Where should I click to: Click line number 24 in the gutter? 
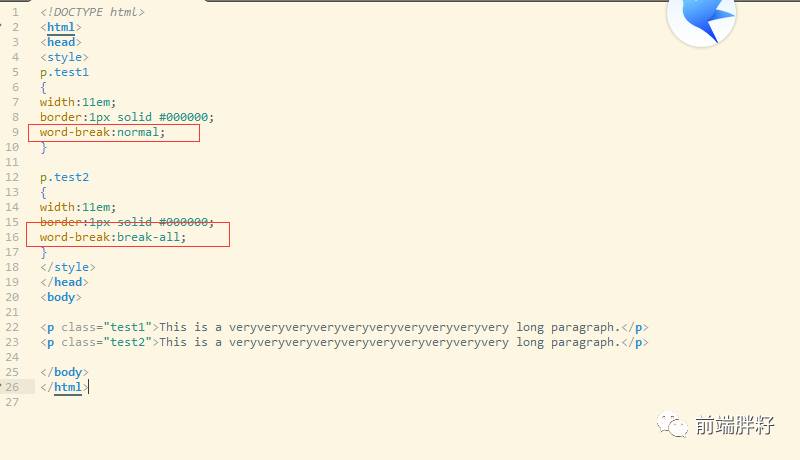tap(12, 357)
